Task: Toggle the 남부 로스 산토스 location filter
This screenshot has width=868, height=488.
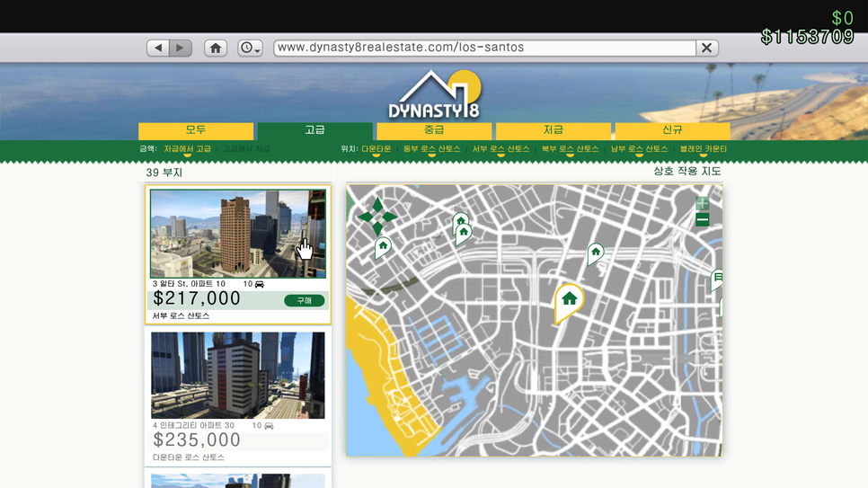Action: coord(640,149)
